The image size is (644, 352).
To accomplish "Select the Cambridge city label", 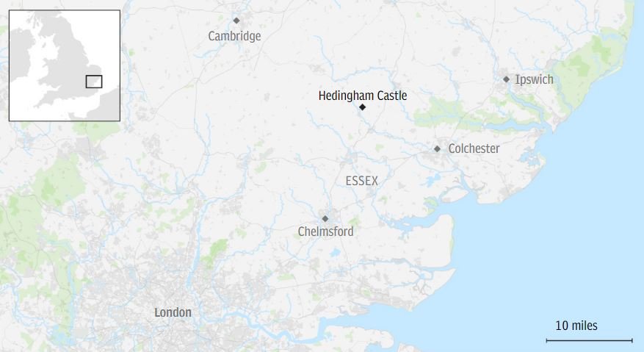I will coord(234,36).
